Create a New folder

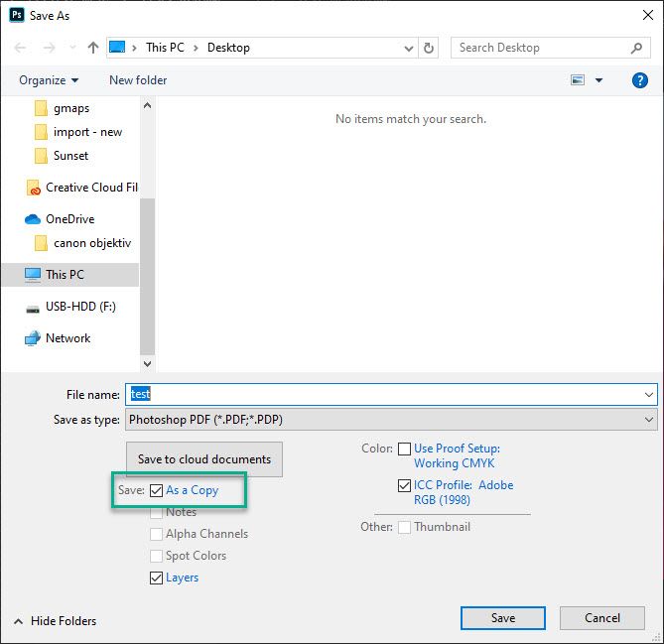tap(138, 80)
